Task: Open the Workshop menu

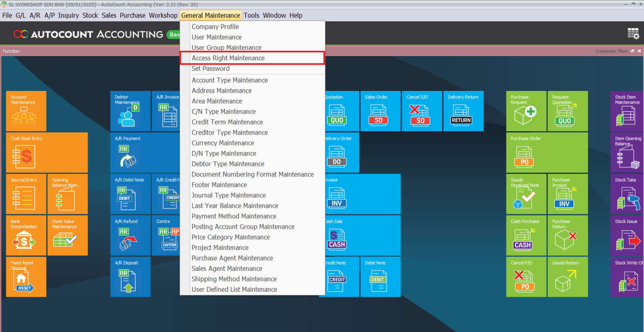Action: pyautogui.click(x=163, y=16)
